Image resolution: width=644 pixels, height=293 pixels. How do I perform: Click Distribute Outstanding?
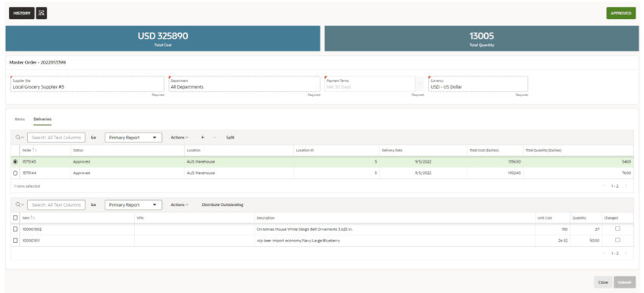pos(223,204)
